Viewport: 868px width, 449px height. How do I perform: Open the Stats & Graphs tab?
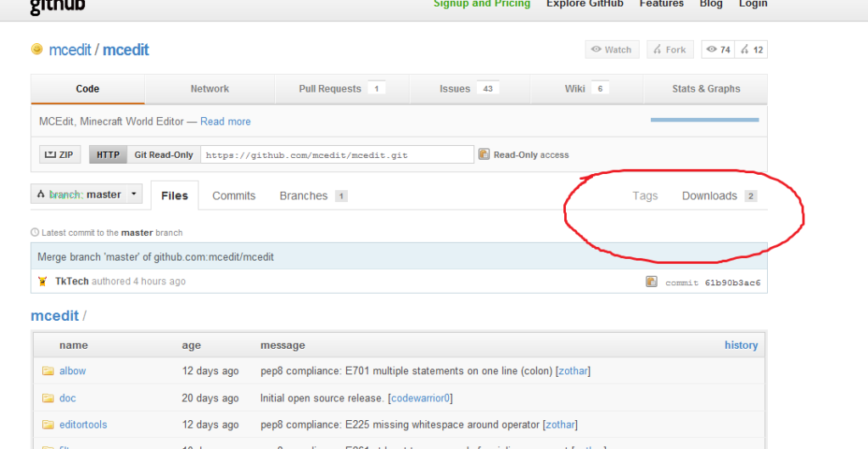tap(706, 88)
